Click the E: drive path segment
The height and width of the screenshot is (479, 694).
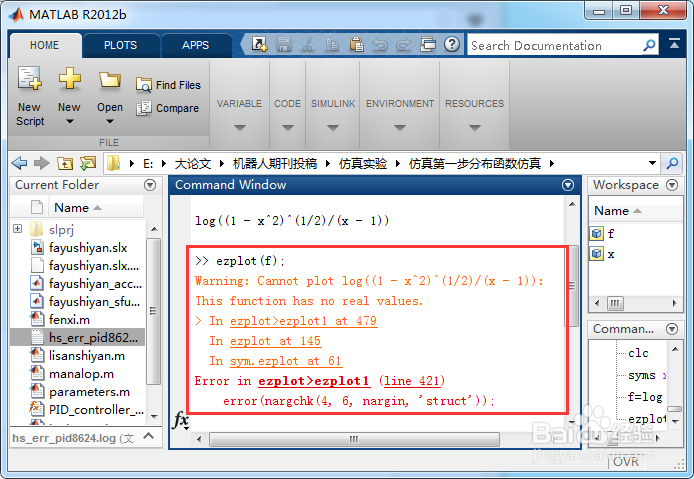[148, 164]
